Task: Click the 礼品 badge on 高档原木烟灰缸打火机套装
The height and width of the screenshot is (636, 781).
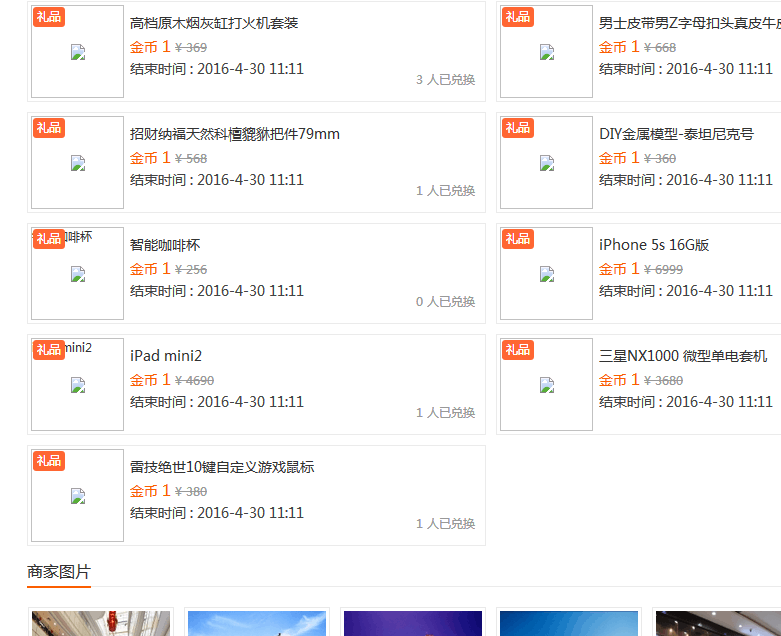Action: [x=49, y=17]
